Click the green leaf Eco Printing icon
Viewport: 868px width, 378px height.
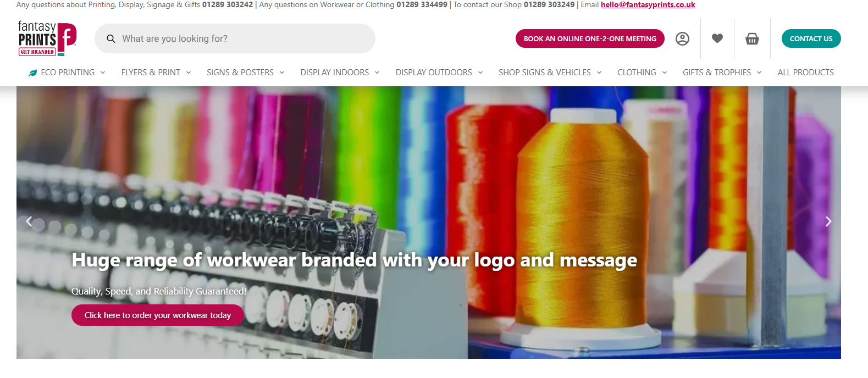coord(33,73)
